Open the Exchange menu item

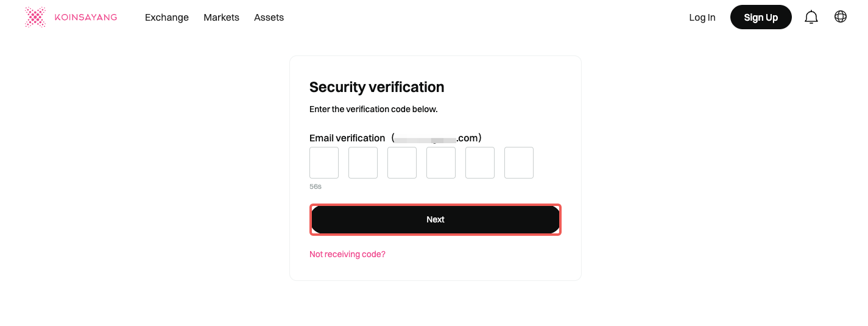coord(167,18)
